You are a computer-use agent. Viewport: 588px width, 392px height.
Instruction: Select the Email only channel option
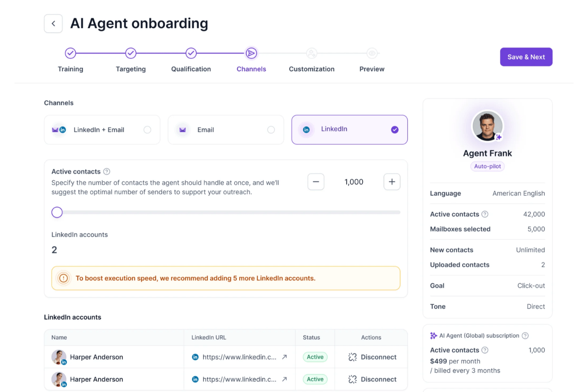coord(226,130)
